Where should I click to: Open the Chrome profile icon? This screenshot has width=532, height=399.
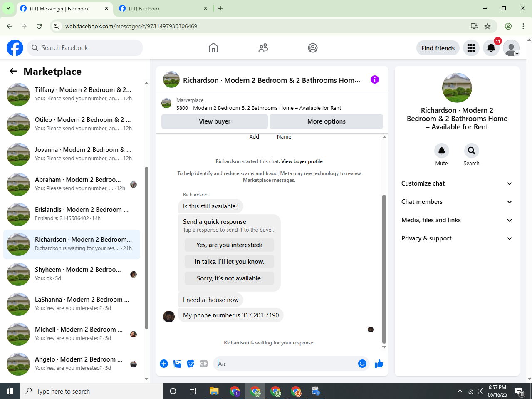[508, 26]
